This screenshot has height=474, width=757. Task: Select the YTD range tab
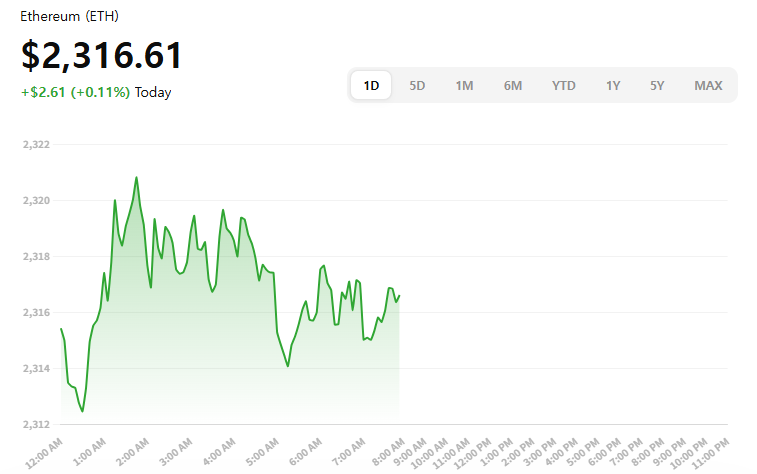[x=563, y=85]
